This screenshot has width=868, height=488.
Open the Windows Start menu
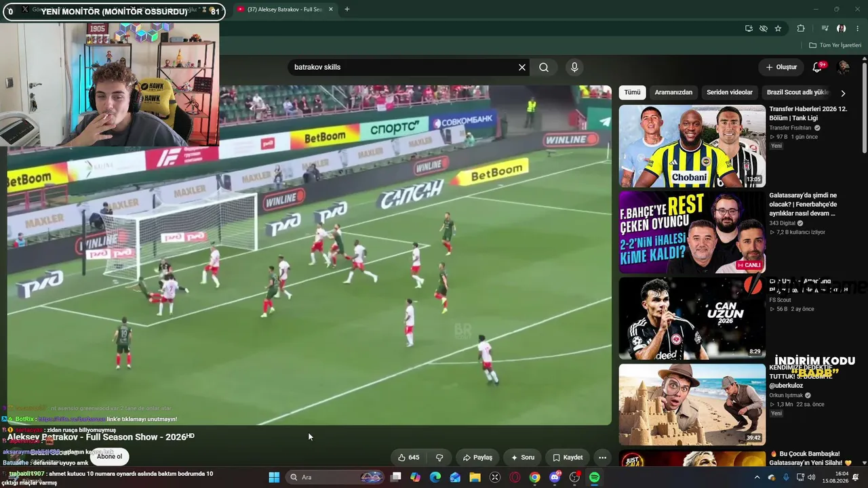coord(274,477)
